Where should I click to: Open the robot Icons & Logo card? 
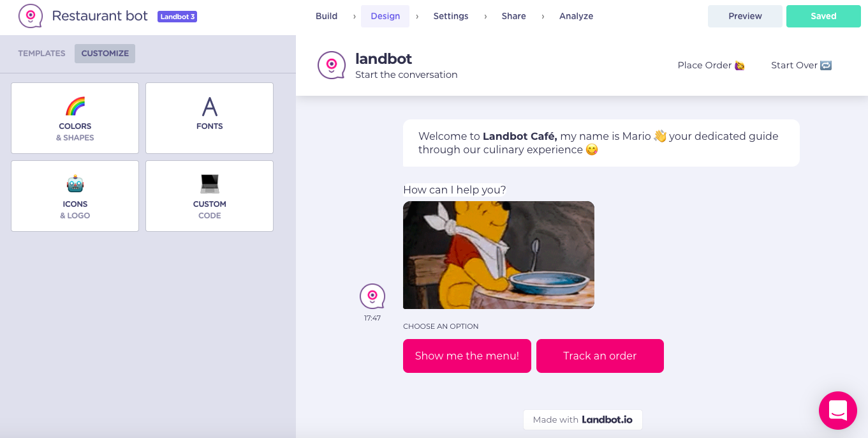point(75,196)
